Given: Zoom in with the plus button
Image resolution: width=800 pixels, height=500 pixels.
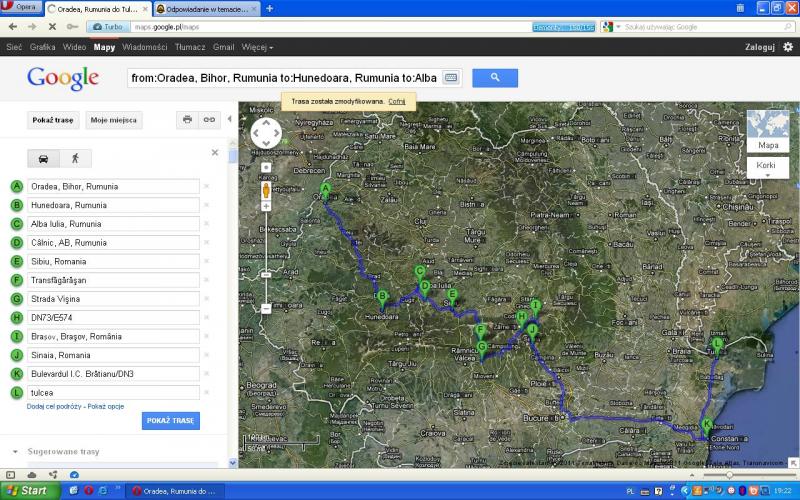Looking at the screenshot, I should tap(266, 166).
